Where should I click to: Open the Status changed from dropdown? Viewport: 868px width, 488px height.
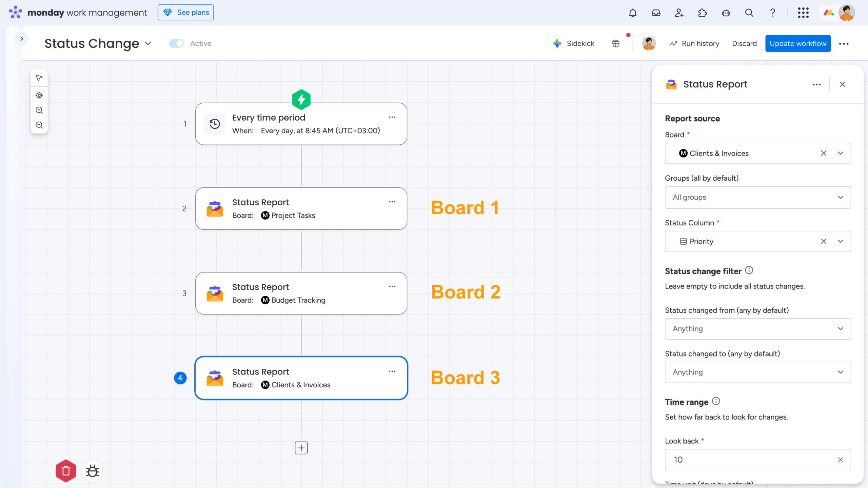758,329
